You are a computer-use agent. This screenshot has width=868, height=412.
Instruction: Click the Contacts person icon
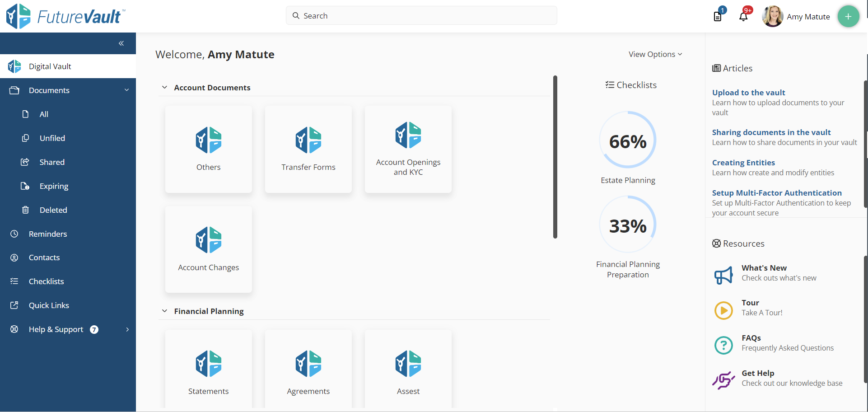14,257
